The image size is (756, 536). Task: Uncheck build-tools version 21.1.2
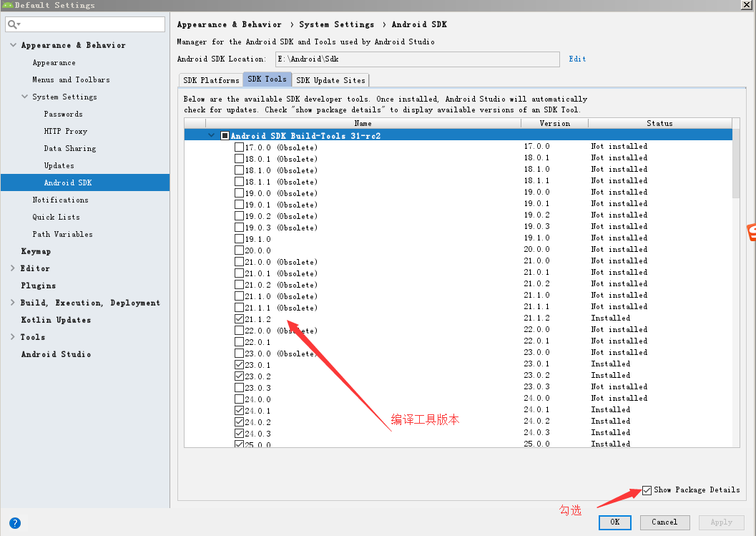(x=239, y=318)
